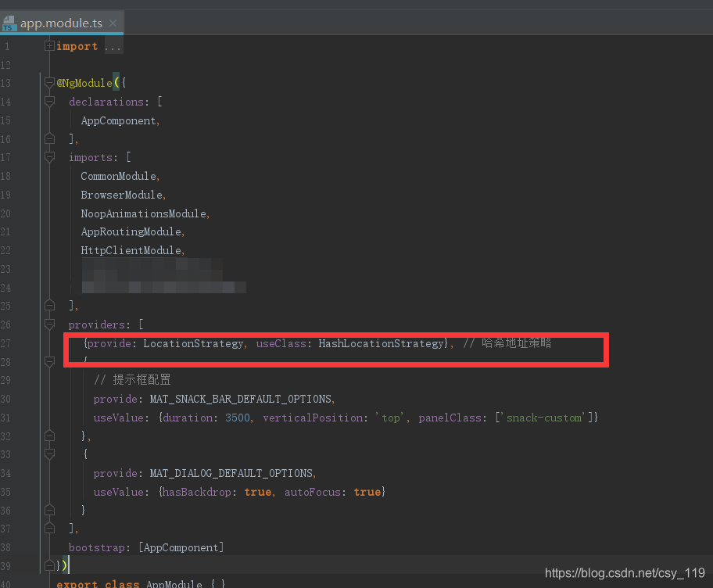Click line number 13 in the gutter
Screen dimensions: 713x588
point(5,83)
